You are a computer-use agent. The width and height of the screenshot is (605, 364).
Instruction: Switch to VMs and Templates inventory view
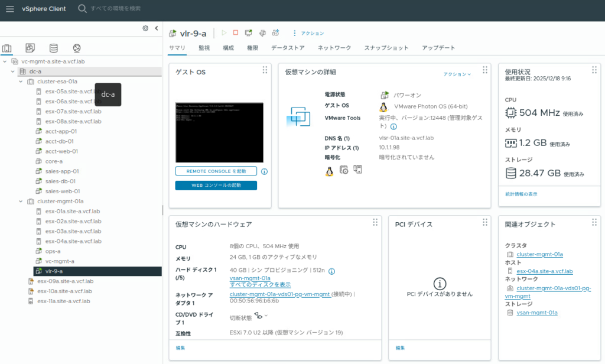coord(30,48)
